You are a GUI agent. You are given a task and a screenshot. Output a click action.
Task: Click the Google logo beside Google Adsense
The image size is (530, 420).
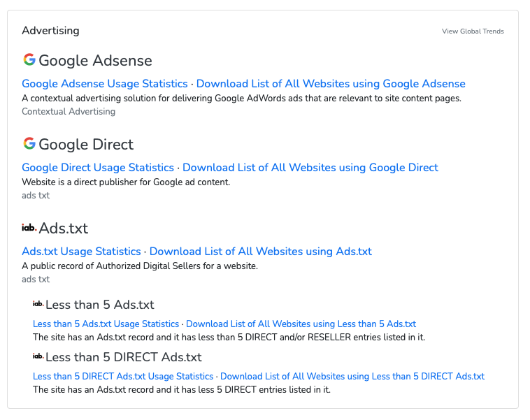click(x=29, y=59)
